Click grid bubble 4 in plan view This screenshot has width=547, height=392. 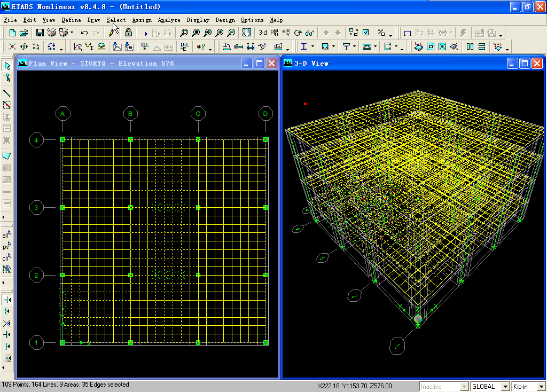click(36, 140)
